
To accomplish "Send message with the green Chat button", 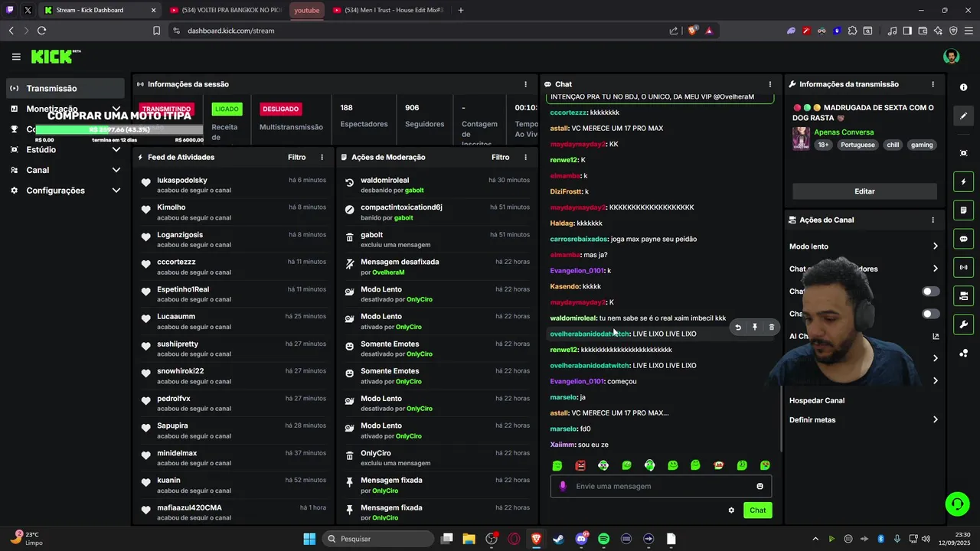I will pyautogui.click(x=757, y=510).
